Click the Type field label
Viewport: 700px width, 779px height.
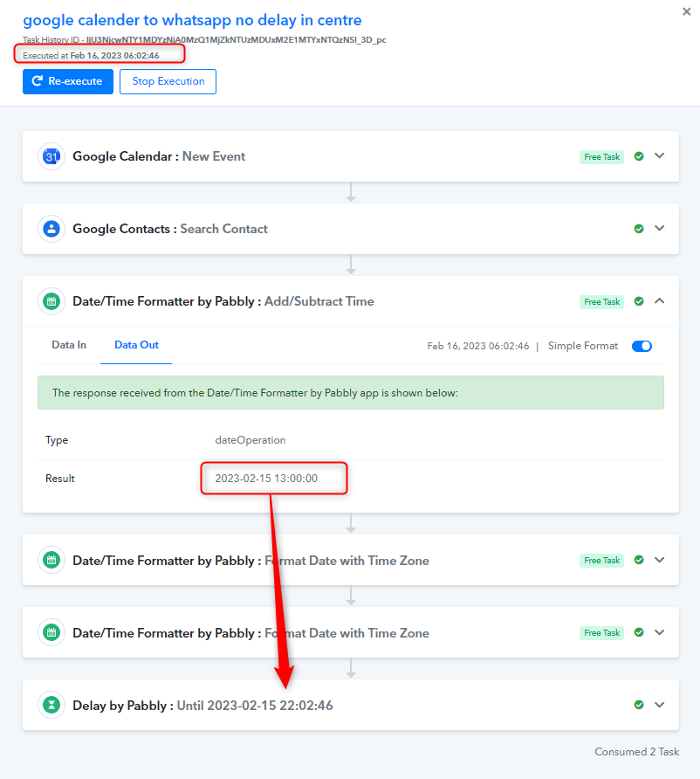[57, 440]
